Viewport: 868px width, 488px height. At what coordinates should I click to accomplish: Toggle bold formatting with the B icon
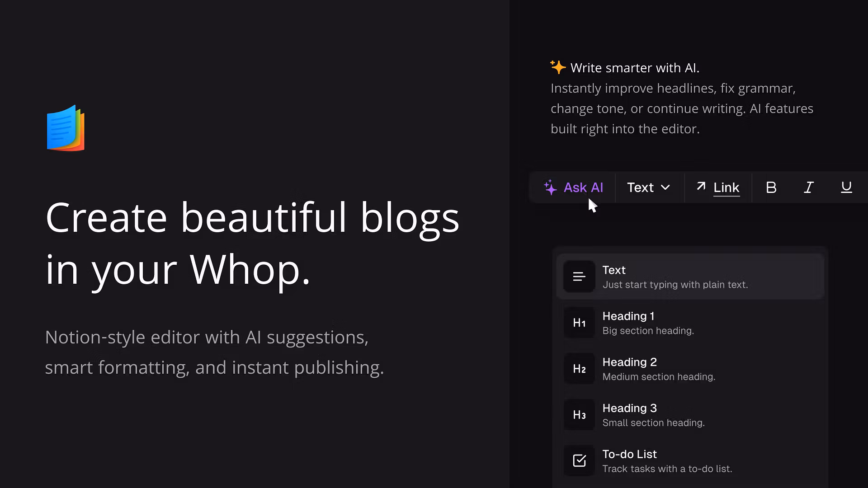pos(771,188)
